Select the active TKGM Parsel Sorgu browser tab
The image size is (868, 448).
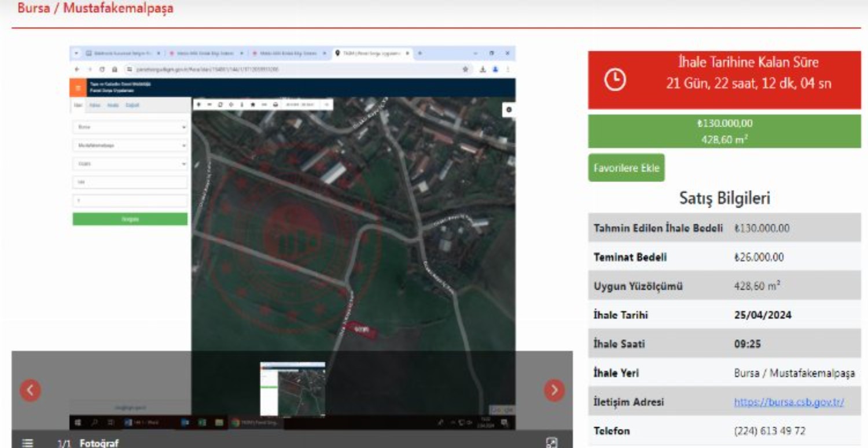coord(372,53)
